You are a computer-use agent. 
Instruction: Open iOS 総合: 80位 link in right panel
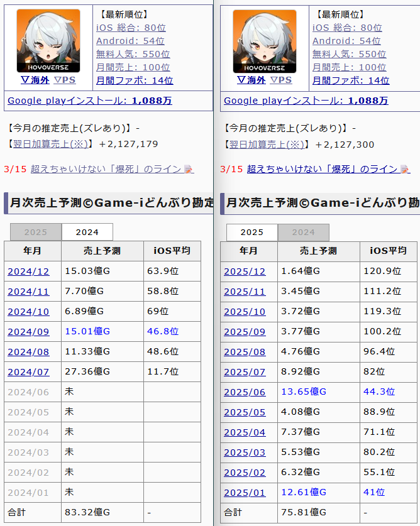tap(347, 28)
